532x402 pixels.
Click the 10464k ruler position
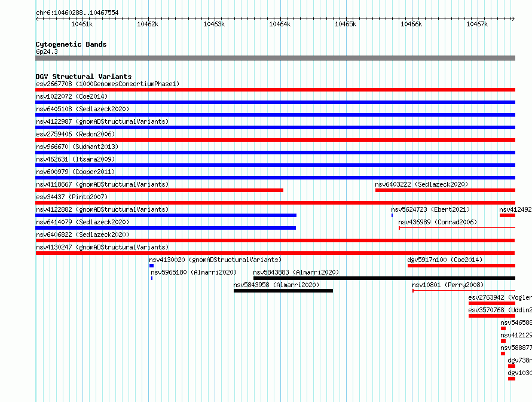280,24
